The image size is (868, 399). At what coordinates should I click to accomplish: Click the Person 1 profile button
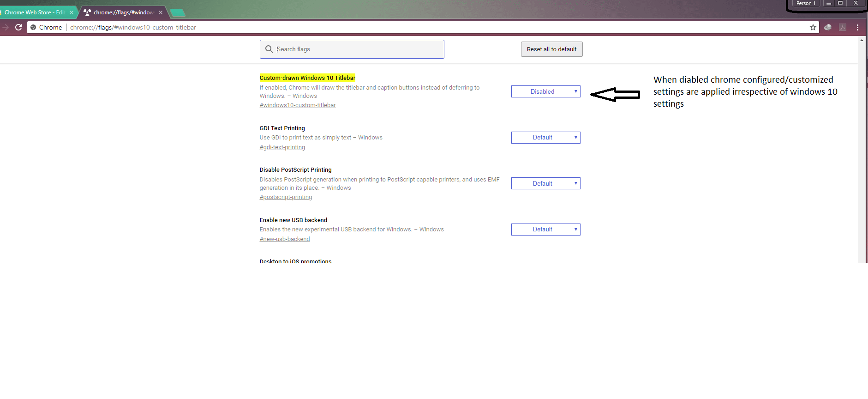click(806, 3)
